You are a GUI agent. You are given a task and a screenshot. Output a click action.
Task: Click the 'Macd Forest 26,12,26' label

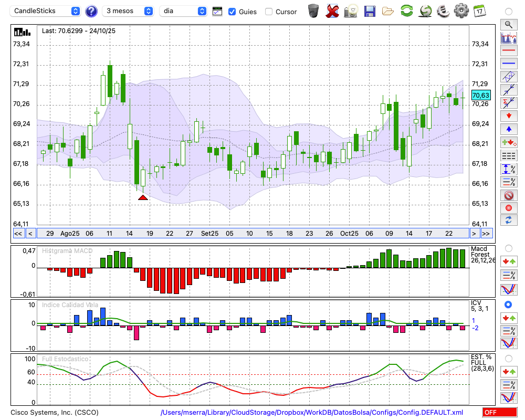pyautogui.click(x=482, y=255)
